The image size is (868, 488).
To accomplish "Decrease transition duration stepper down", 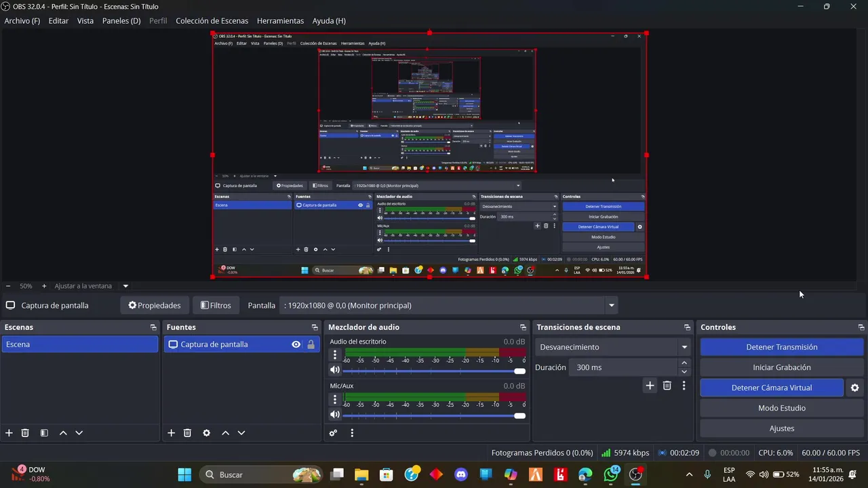I will pyautogui.click(x=684, y=371).
